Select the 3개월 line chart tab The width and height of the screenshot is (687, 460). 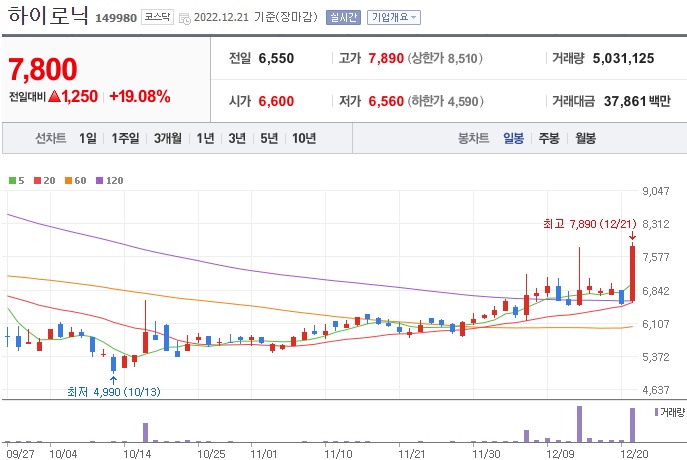tap(168, 138)
